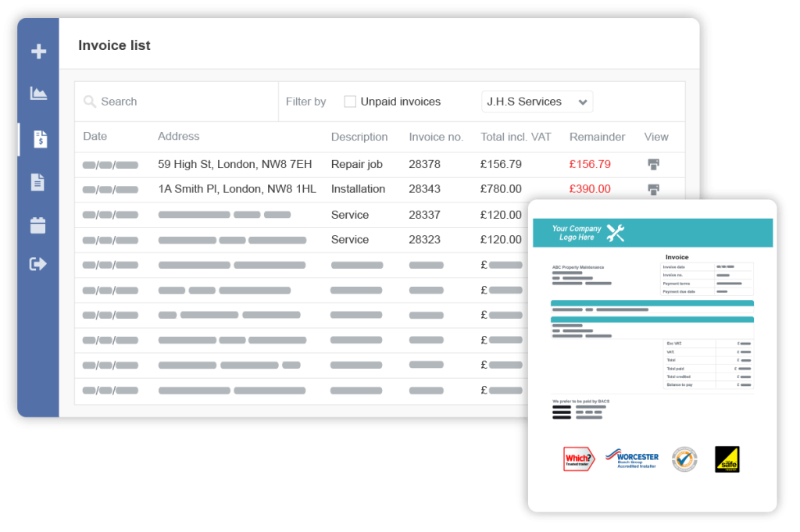800x532 pixels.
Task: Select the invoice dollar document icon
Action: (x=39, y=139)
